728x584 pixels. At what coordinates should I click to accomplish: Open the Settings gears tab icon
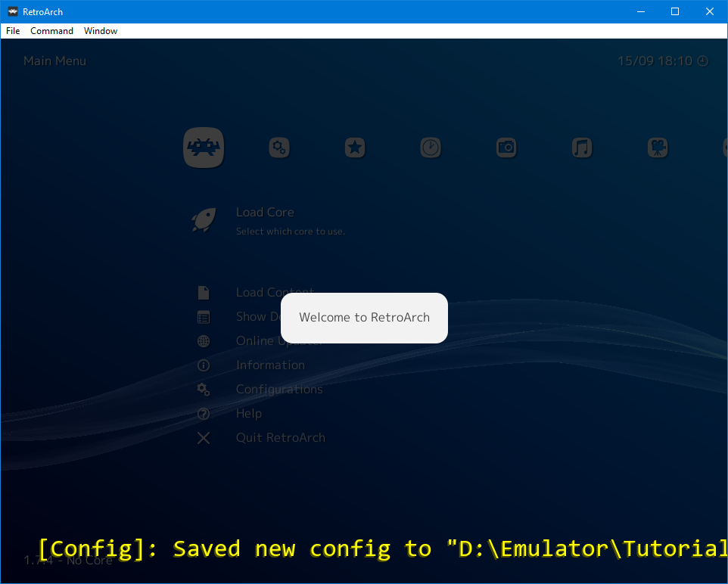pos(279,148)
